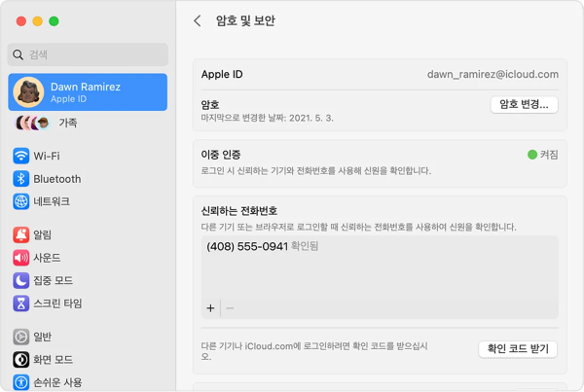
Task: Click the 일반 gear icon
Action: click(21, 337)
